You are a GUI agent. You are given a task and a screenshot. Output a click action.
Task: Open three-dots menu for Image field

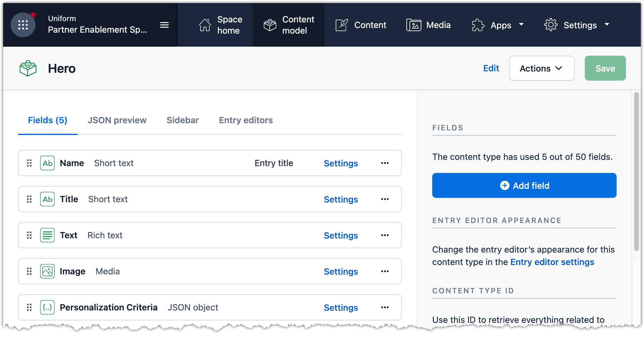(x=385, y=271)
